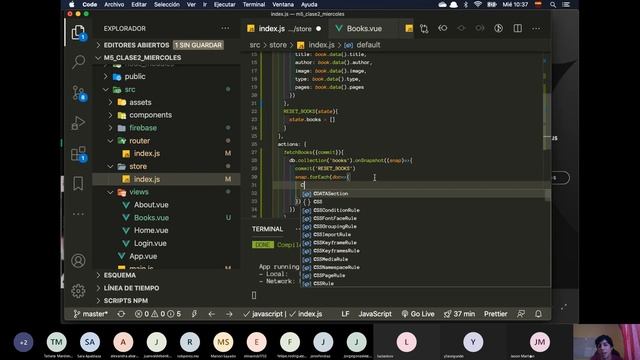The image size is (640, 360).
Task: Click the feedback icon in status bar
Action: (521, 314)
